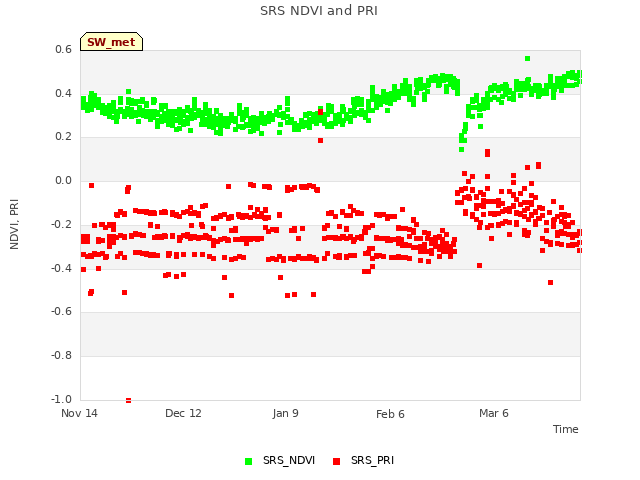Select the Feb 6 x-axis label
640x480 pixels.
(x=390, y=414)
